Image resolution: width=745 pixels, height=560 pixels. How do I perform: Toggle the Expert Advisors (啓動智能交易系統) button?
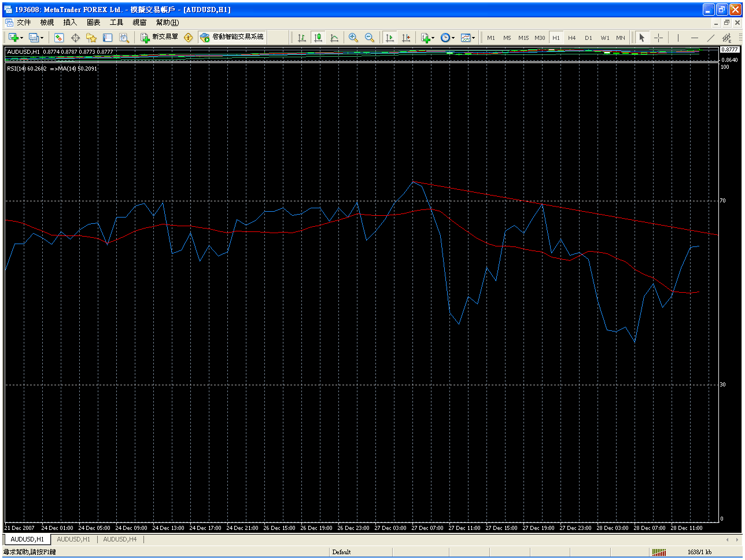tap(232, 37)
